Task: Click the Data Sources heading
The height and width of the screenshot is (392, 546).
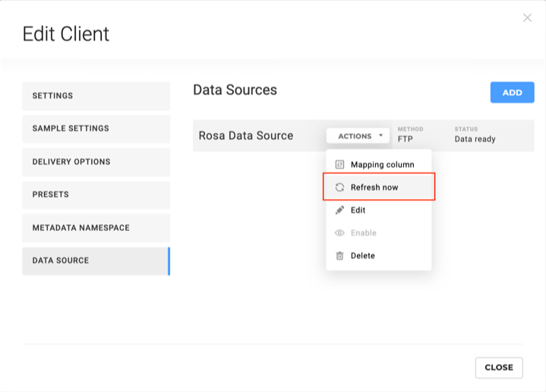Action: click(235, 90)
